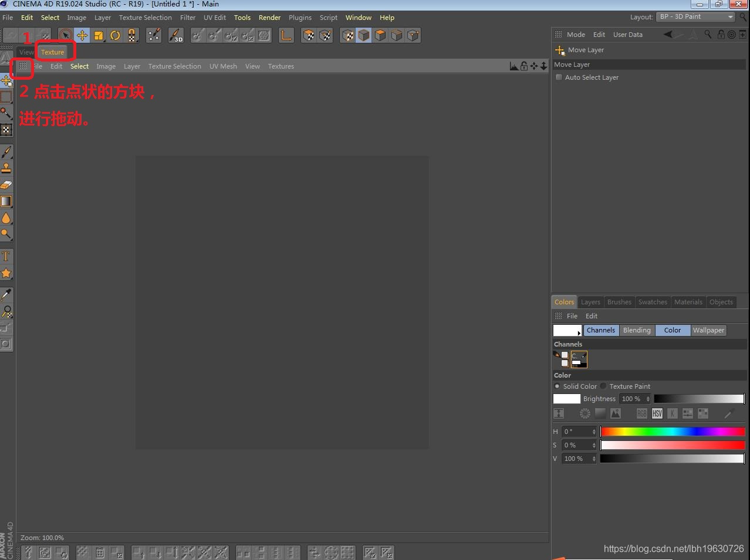Toggle the Blending section button

(x=637, y=330)
